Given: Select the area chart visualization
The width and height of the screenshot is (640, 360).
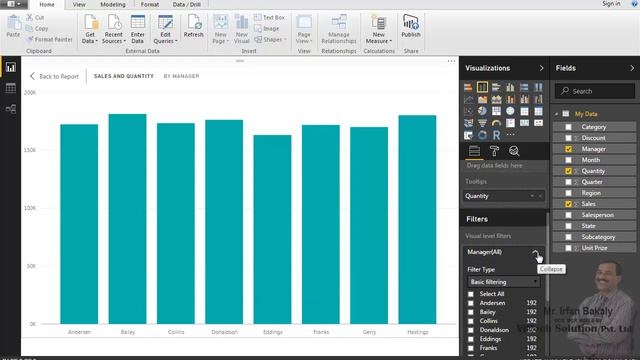Looking at the screenshot, I should click(482, 99).
